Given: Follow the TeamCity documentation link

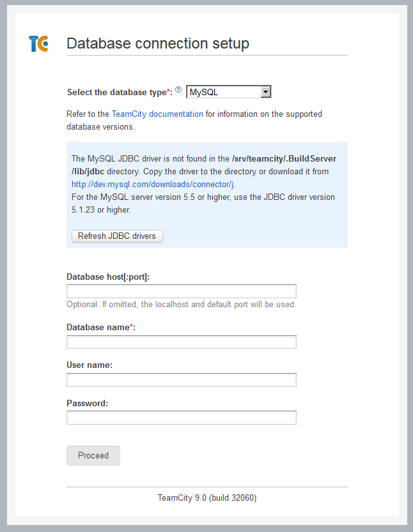Looking at the screenshot, I should [x=157, y=114].
